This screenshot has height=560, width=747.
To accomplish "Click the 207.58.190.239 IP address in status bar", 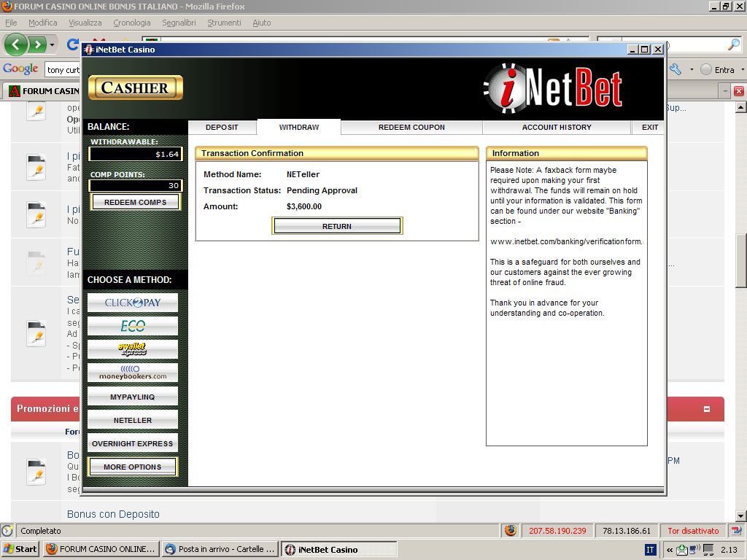I will point(557,531).
